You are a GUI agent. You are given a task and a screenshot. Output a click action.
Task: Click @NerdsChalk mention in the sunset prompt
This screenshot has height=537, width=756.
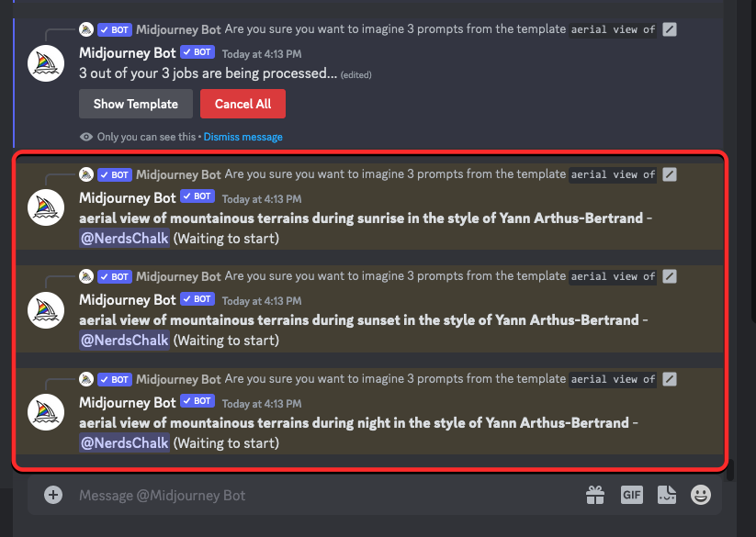pos(124,341)
